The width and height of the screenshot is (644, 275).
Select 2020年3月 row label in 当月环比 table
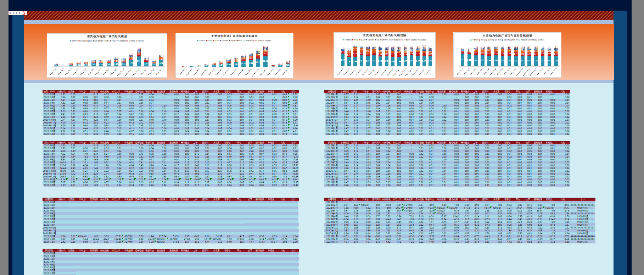pos(332,208)
